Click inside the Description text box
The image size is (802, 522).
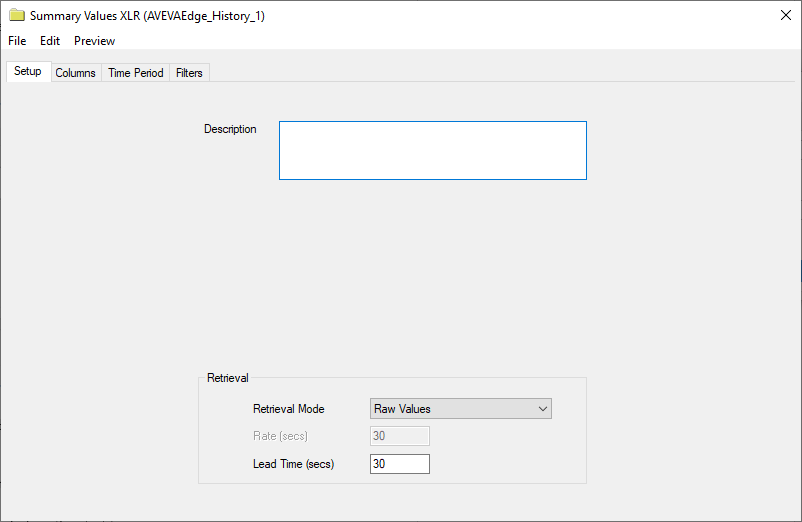point(433,150)
